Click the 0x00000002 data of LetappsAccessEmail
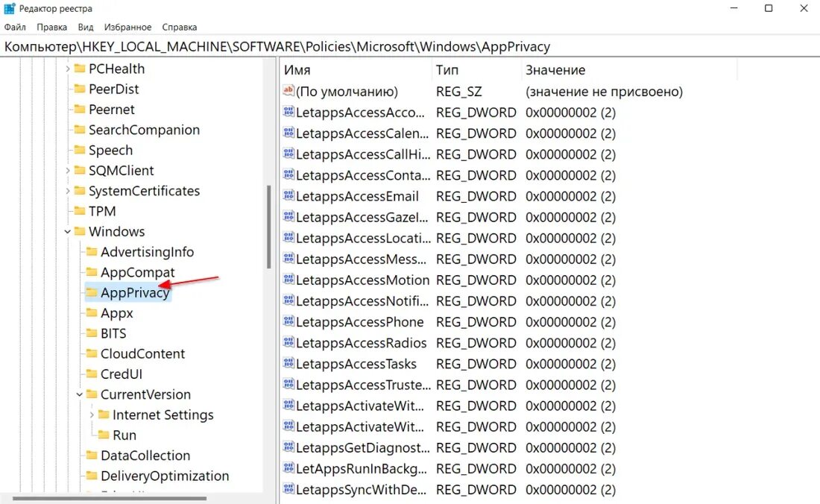 [570, 196]
